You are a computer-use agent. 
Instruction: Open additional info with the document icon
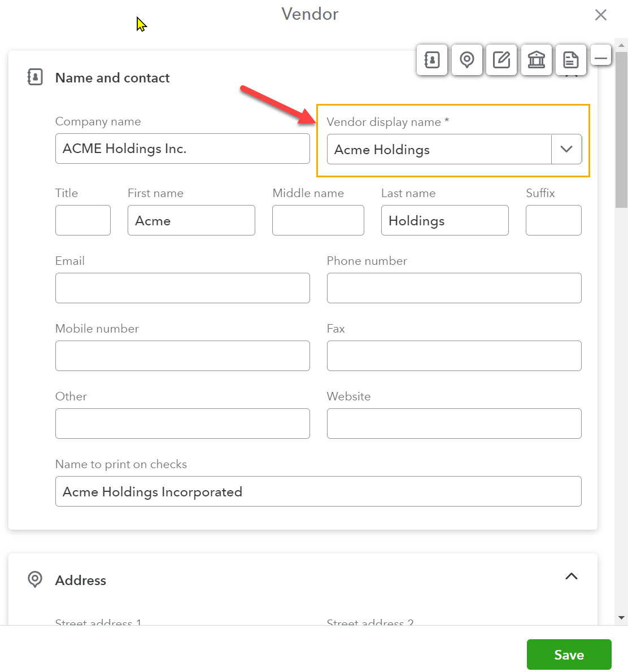pos(571,60)
